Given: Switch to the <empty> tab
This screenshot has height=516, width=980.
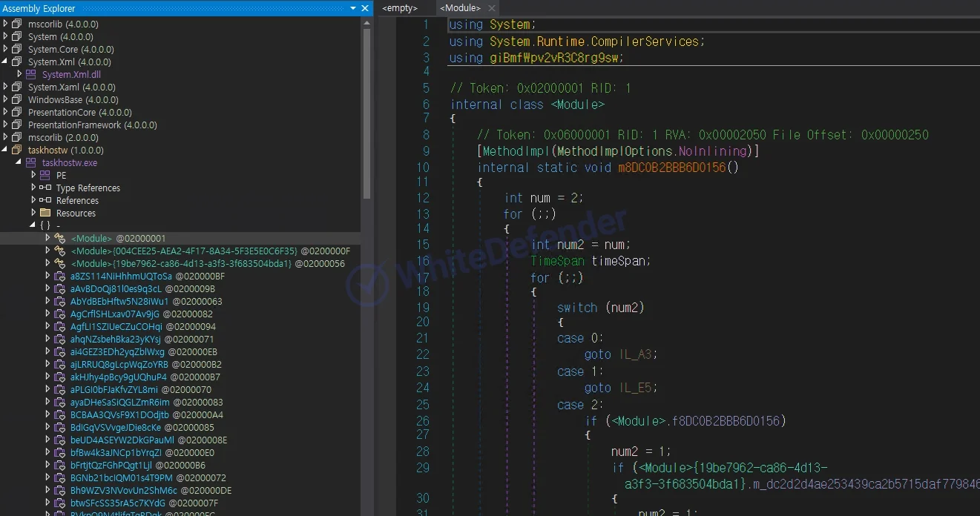Looking at the screenshot, I should (x=400, y=8).
